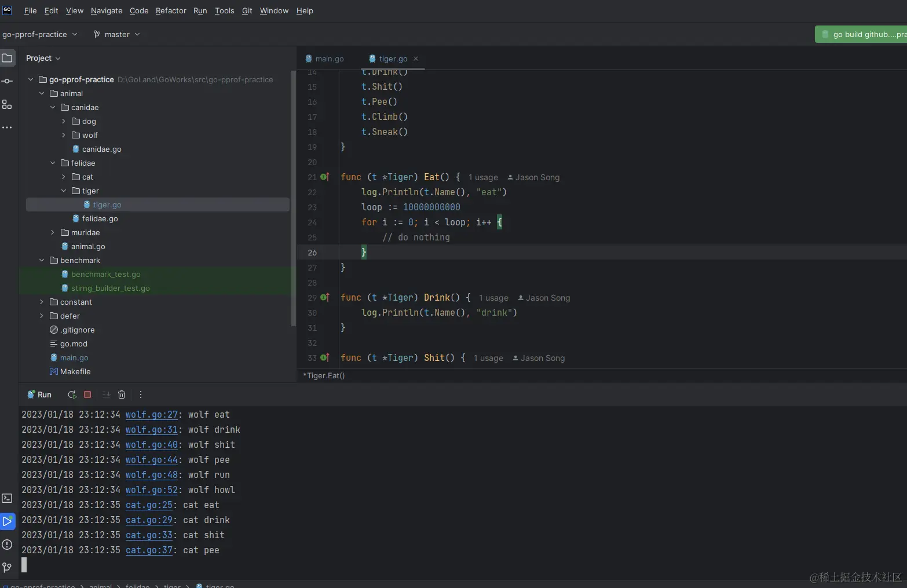
Task: Open the master branch dropdown
Action: pyautogui.click(x=116, y=34)
